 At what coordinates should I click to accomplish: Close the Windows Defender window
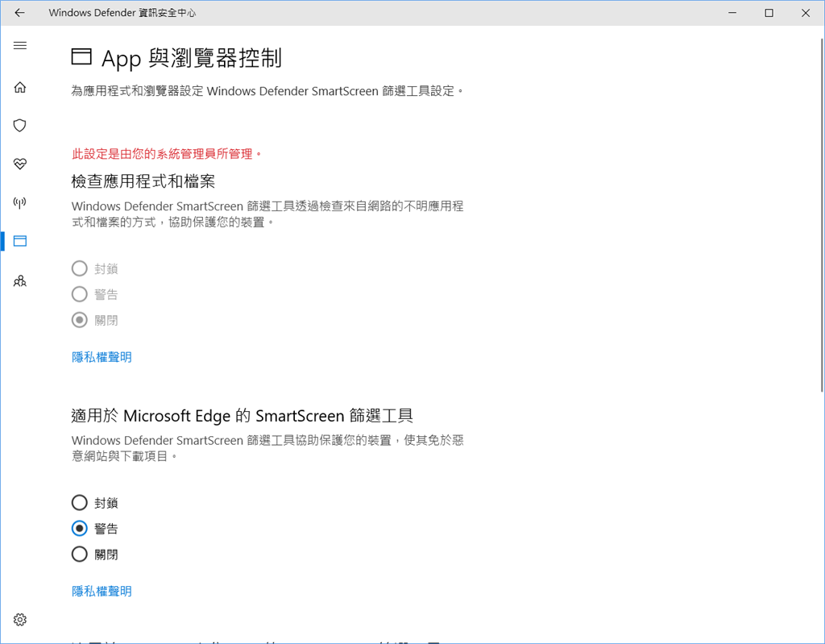coord(806,13)
